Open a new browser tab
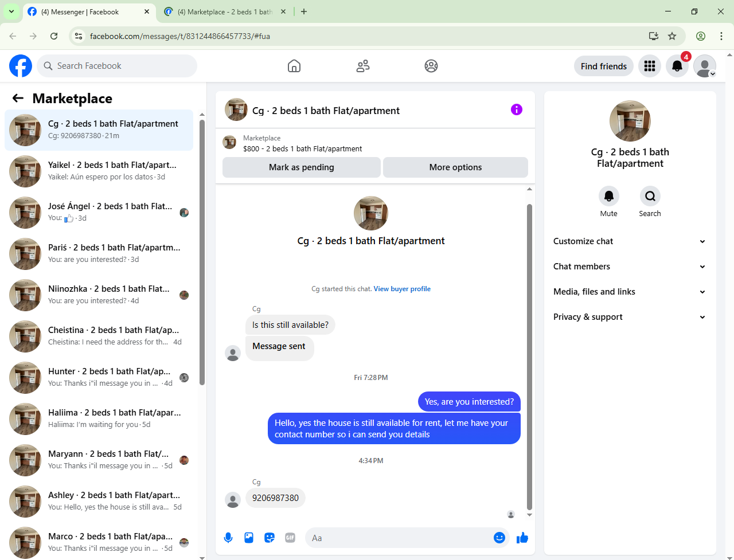 pyautogui.click(x=304, y=11)
